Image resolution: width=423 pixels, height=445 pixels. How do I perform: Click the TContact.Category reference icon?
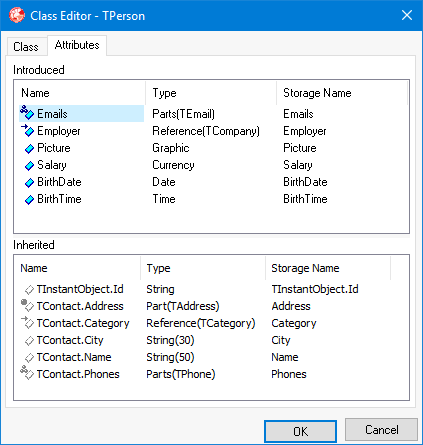click(x=27, y=322)
